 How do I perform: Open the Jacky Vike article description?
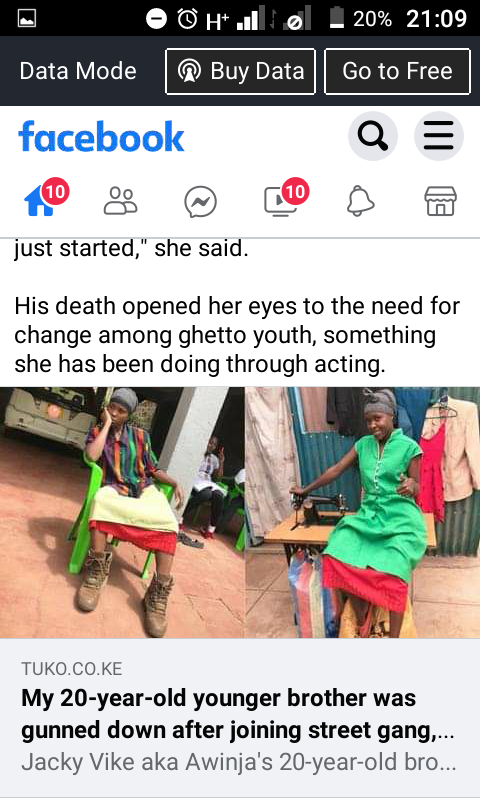click(x=239, y=762)
